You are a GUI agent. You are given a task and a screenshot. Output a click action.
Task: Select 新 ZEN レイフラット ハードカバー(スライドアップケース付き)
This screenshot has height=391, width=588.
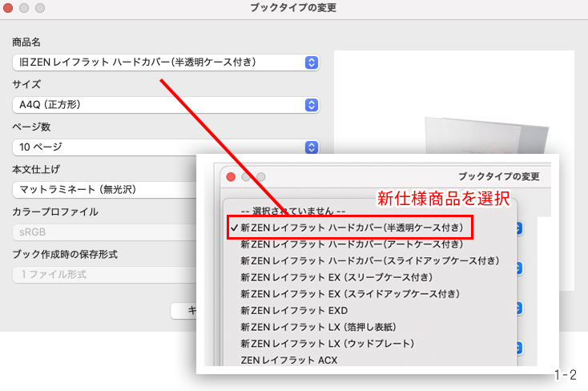coord(370,260)
